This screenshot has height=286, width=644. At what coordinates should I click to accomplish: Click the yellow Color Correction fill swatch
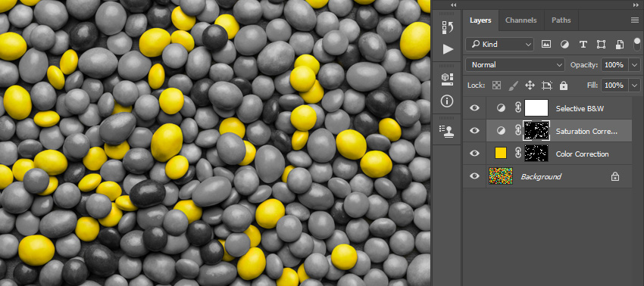(501, 154)
